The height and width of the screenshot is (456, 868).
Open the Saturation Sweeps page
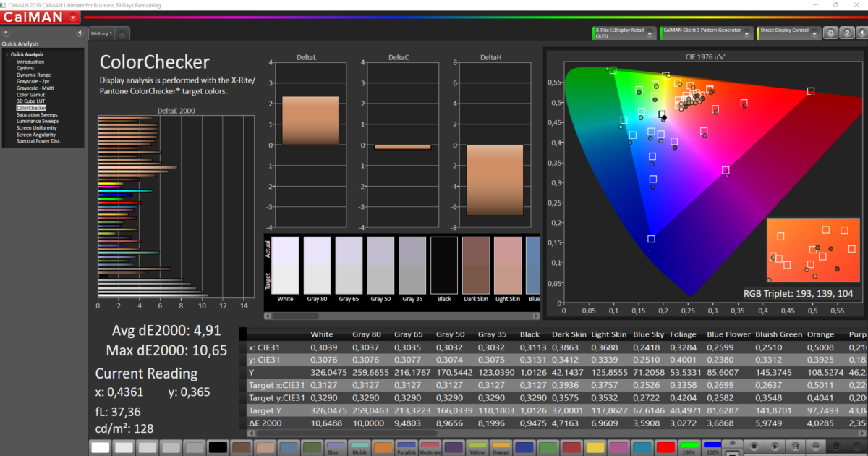point(36,114)
